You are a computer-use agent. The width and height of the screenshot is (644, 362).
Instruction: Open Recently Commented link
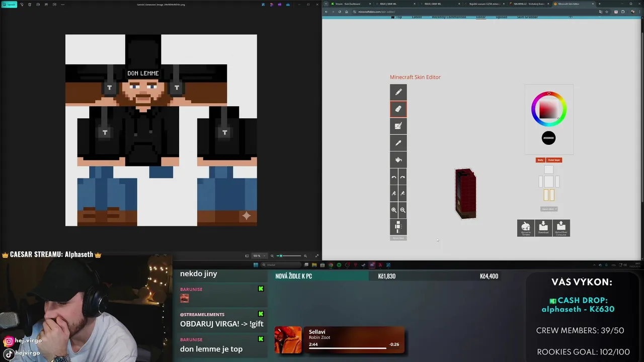click(x=449, y=17)
